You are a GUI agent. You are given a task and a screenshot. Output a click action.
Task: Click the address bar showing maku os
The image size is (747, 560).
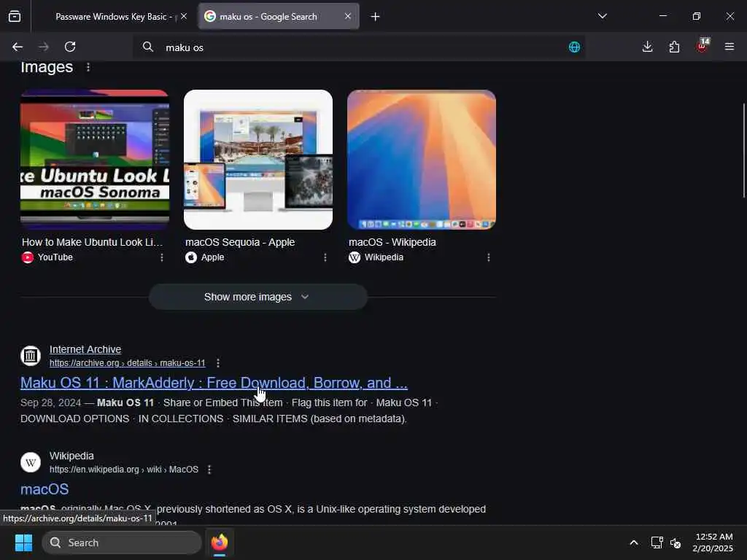[359, 47]
